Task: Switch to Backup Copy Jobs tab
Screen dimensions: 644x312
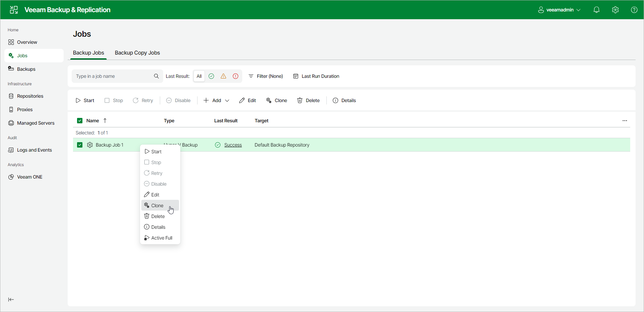Action: pyautogui.click(x=137, y=53)
